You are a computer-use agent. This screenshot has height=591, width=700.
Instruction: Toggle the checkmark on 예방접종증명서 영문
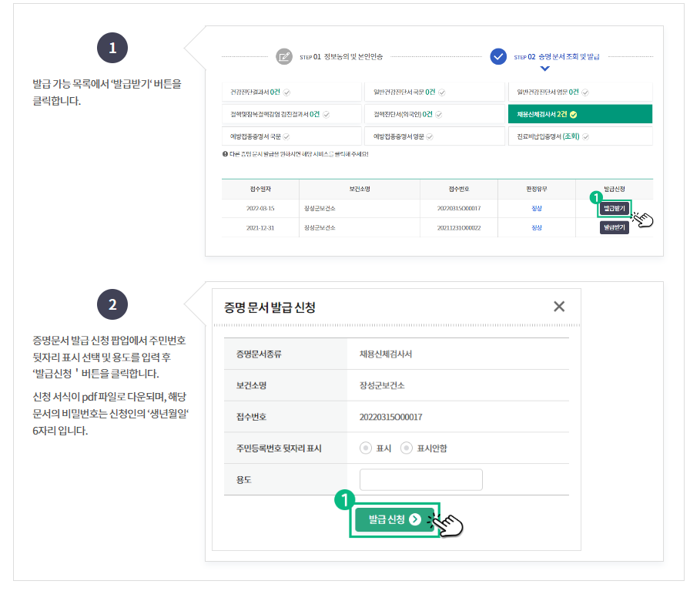[x=430, y=136]
